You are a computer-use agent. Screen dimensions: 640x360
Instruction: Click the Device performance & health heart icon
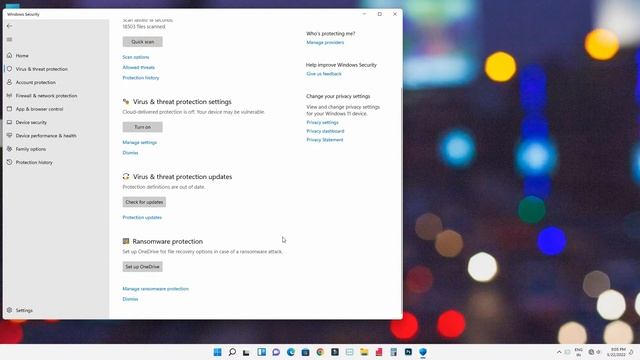(x=9, y=136)
